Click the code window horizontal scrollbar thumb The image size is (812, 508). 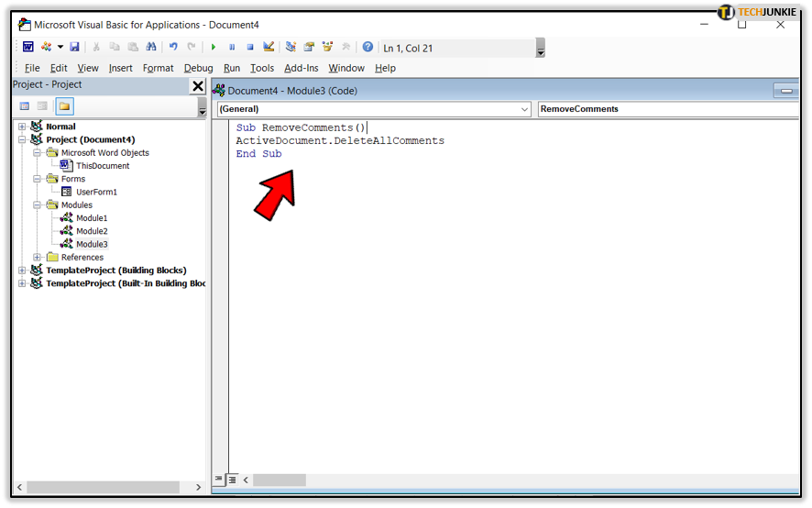click(x=280, y=480)
